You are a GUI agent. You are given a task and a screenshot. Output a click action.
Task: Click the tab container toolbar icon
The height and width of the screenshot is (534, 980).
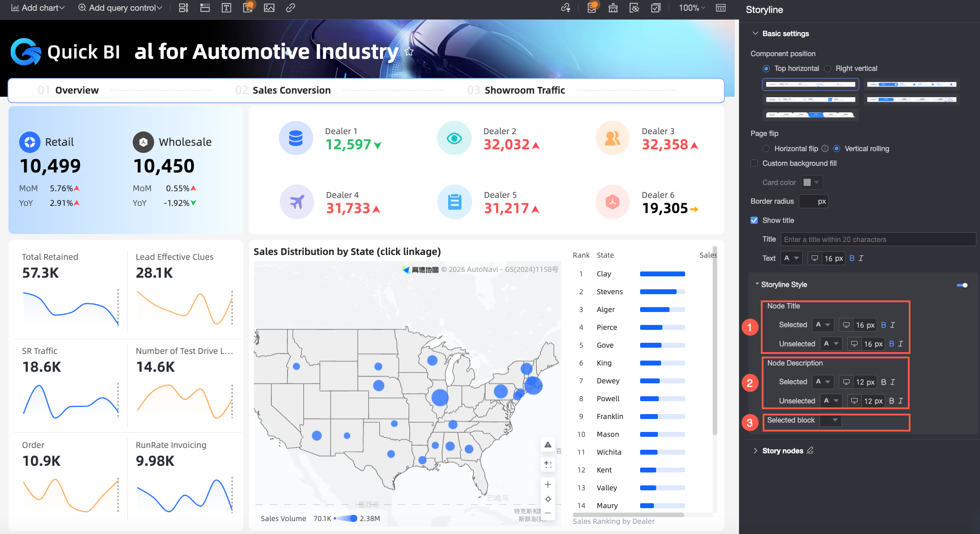(x=205, y=8)
